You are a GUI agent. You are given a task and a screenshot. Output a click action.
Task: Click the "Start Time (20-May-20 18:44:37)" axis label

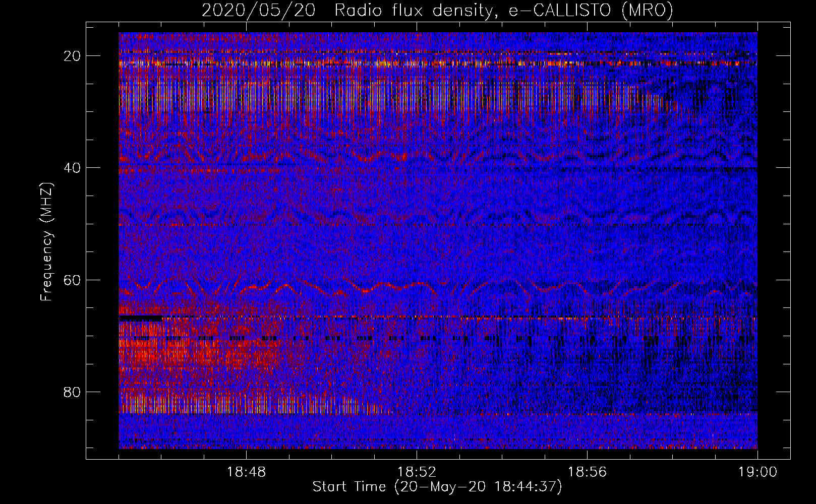coord(437,487)
